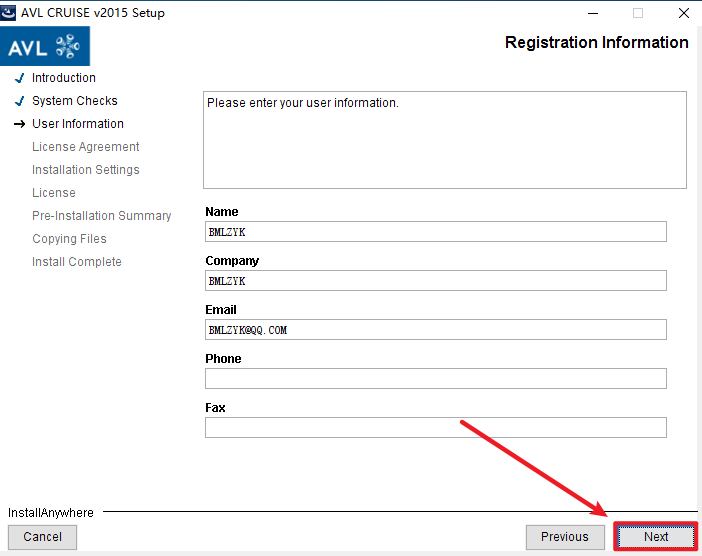Screen dimensions: 702x556
Task: Click the empty Phone field
Action: pyautogui.click(x=435, y=379)
